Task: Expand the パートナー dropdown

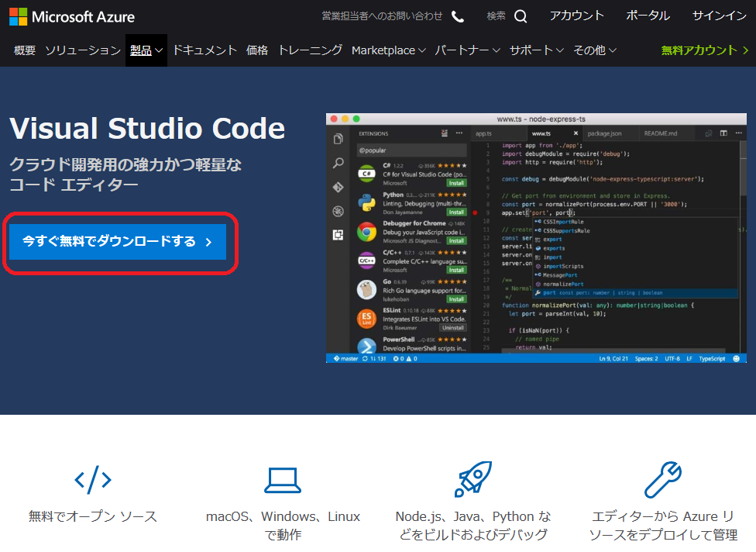Action: [467, 50]
